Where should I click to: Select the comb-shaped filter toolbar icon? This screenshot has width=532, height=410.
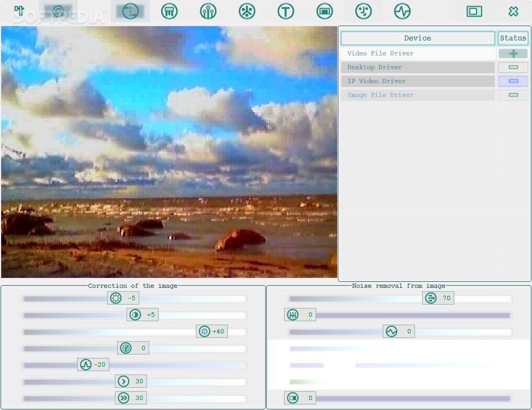169,11
